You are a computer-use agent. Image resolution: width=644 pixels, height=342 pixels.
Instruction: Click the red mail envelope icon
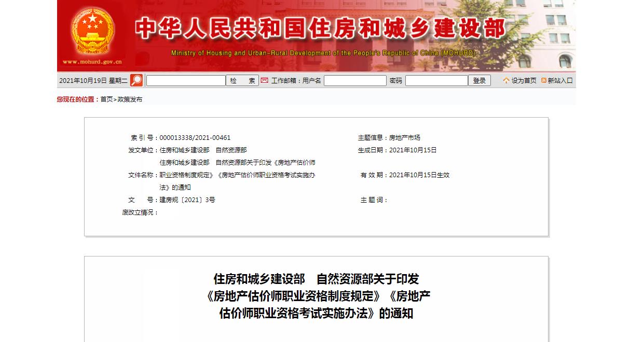[264, 80]
